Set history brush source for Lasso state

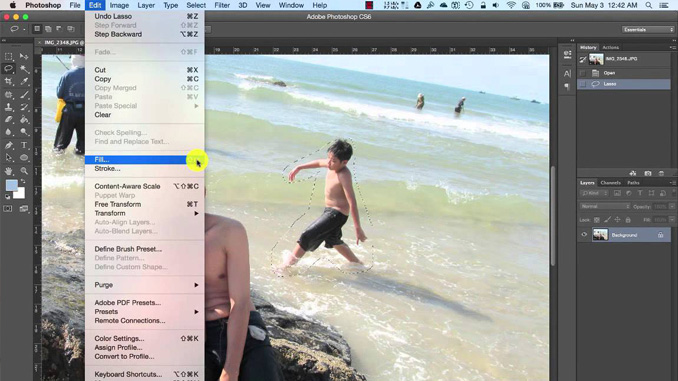pyautogui.click(x=583, y=84)
